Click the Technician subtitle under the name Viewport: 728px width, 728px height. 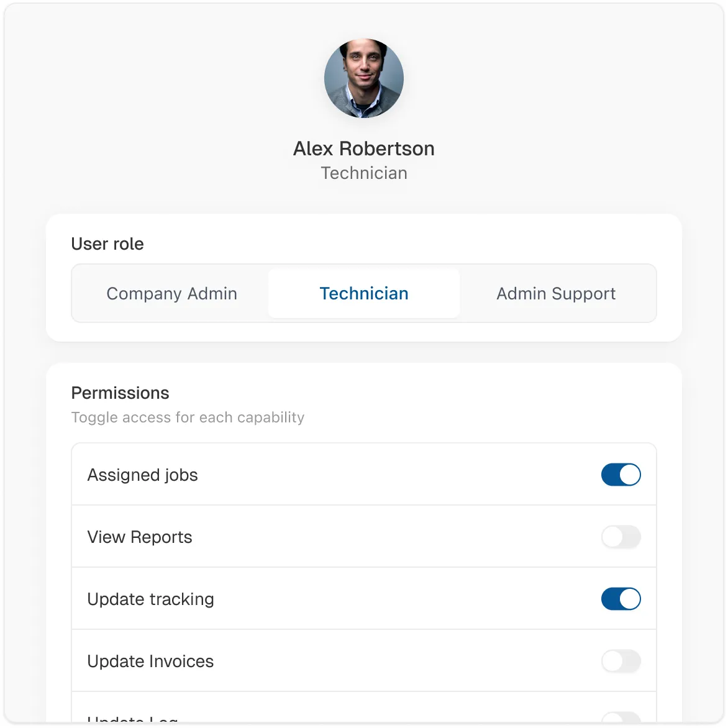click(364, 173)
